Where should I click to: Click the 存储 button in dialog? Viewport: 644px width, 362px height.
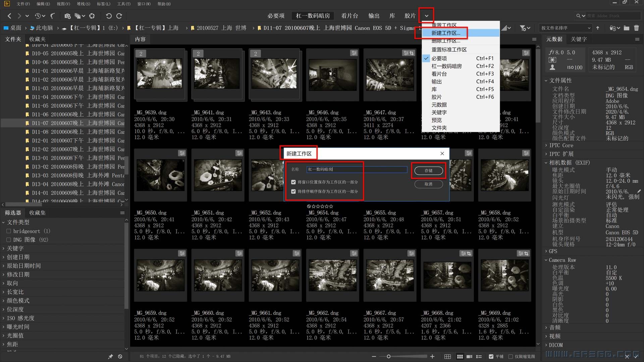(428, 171)
